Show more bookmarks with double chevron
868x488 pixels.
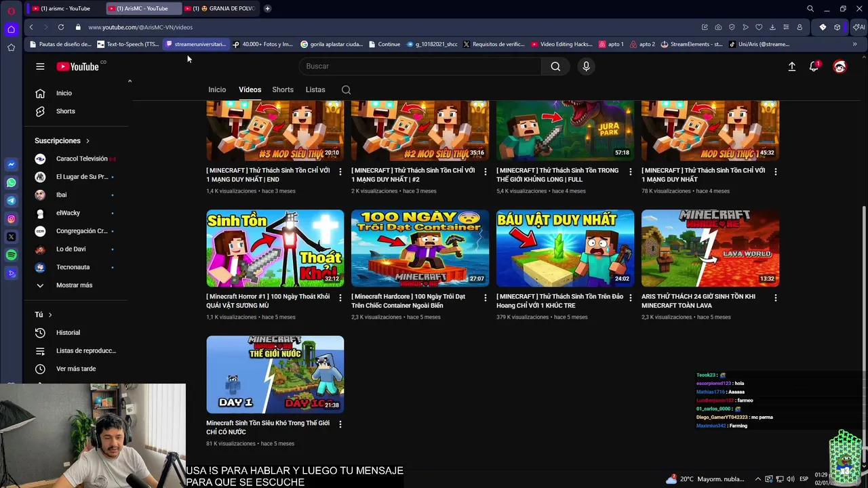tap(854, 44)
